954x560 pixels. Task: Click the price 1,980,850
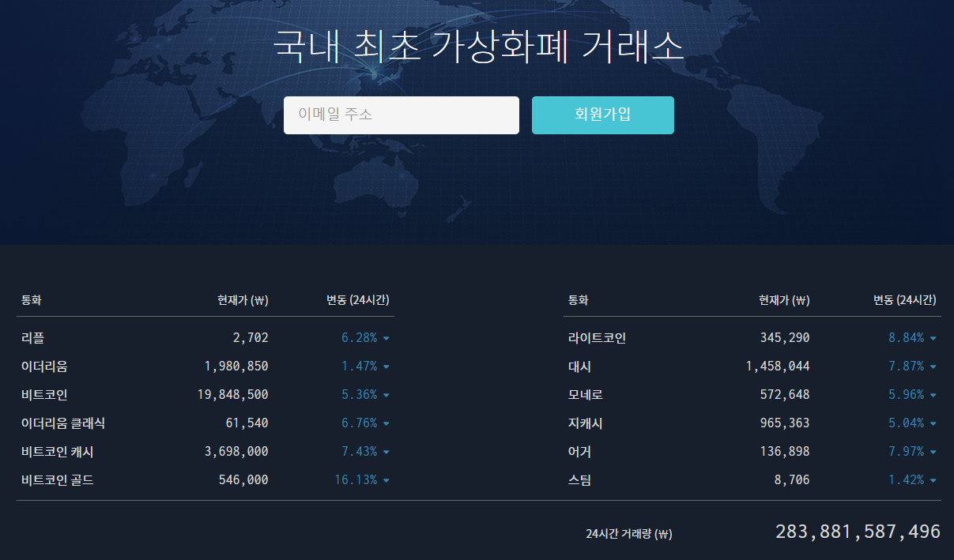(236, 366)
